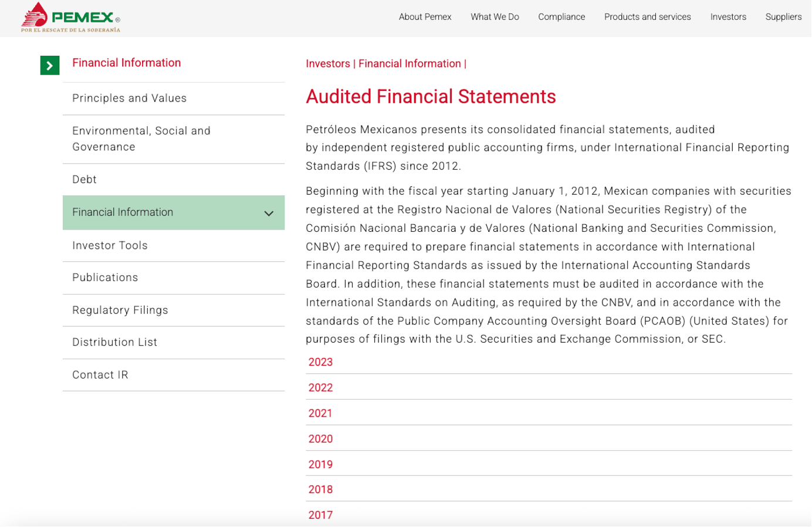Open the Investor Tools sidebar item

(x=109, y=245)
